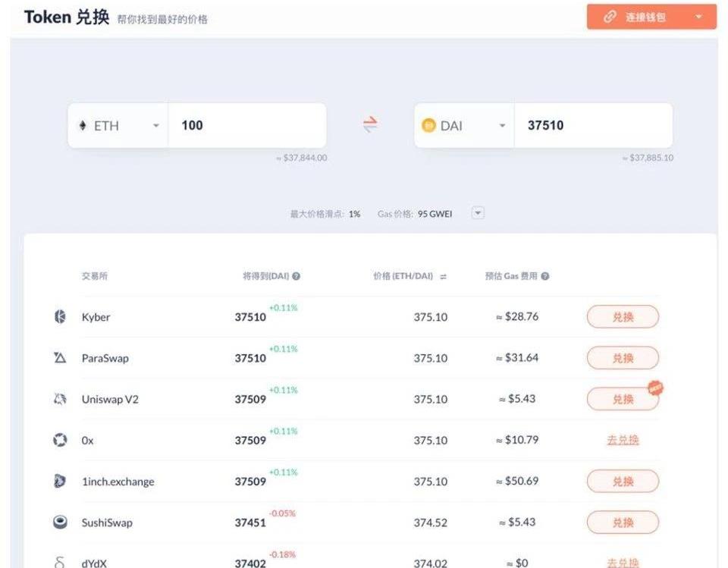Image resolution: width=728 pixels, height=568 pixels.
Task: Open help tooltip next to 将得到(DAI)
Action: tap(297, 276)
